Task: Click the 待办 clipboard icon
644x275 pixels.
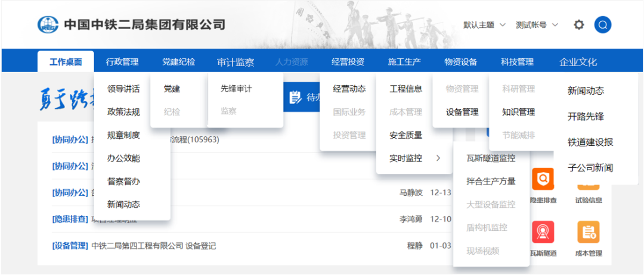Action: 295,97
